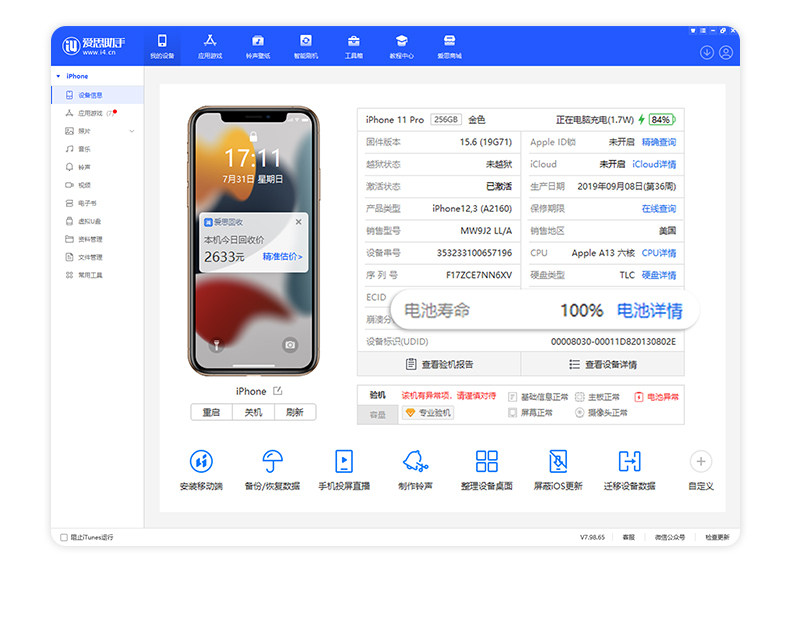Toggle the 阻止iTunes运行 checkbox

tap(64, 537)
